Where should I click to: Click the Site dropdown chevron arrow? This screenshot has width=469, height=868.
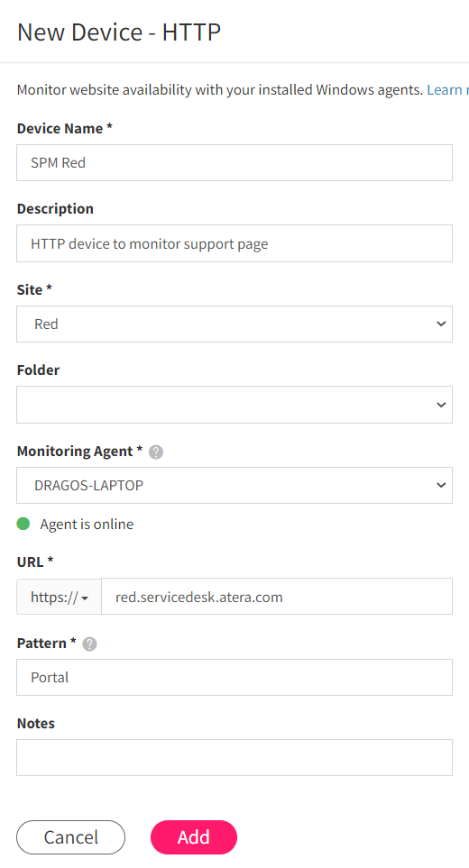click(441, 324)
